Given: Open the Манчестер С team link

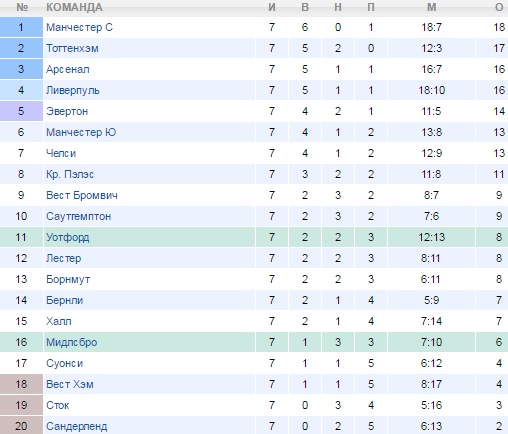Looking at the screenshot, I should tap(79, 27).
